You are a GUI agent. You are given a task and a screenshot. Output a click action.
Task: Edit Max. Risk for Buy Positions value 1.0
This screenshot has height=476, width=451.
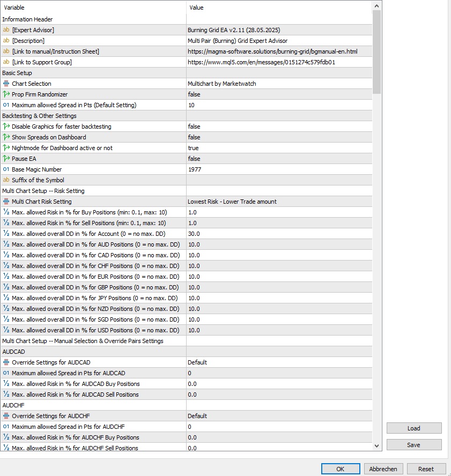tap(279, 212)
